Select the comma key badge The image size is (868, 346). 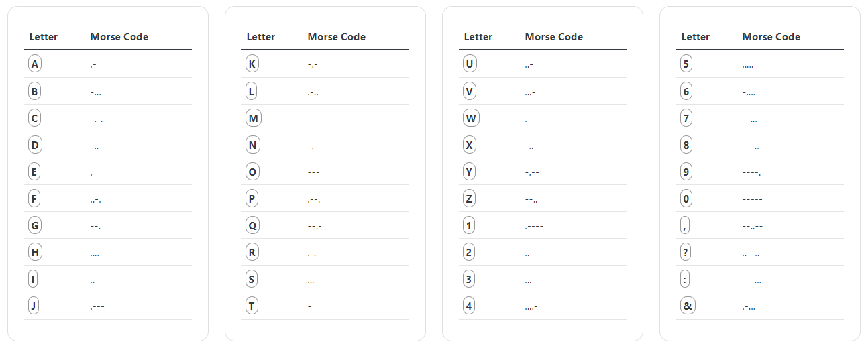(685, 225)
